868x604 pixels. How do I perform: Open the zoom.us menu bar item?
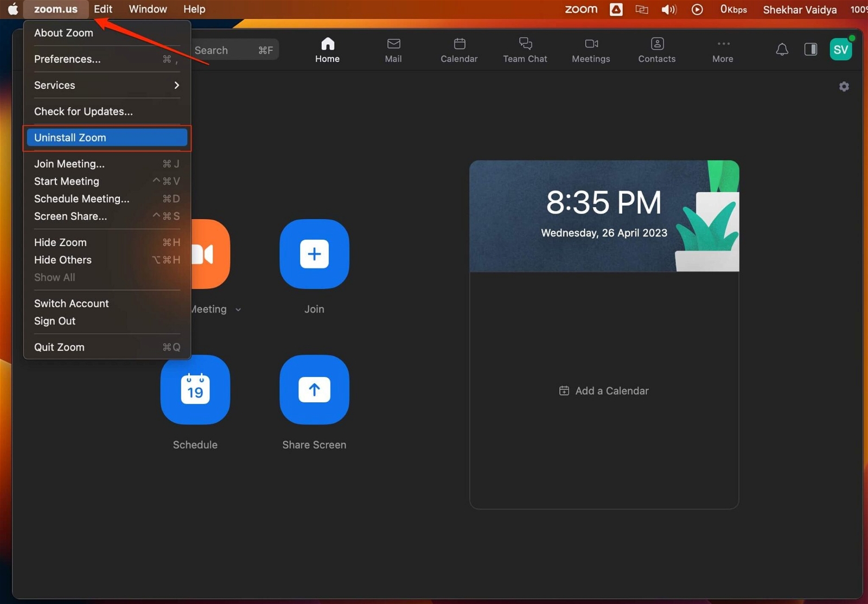55,9
